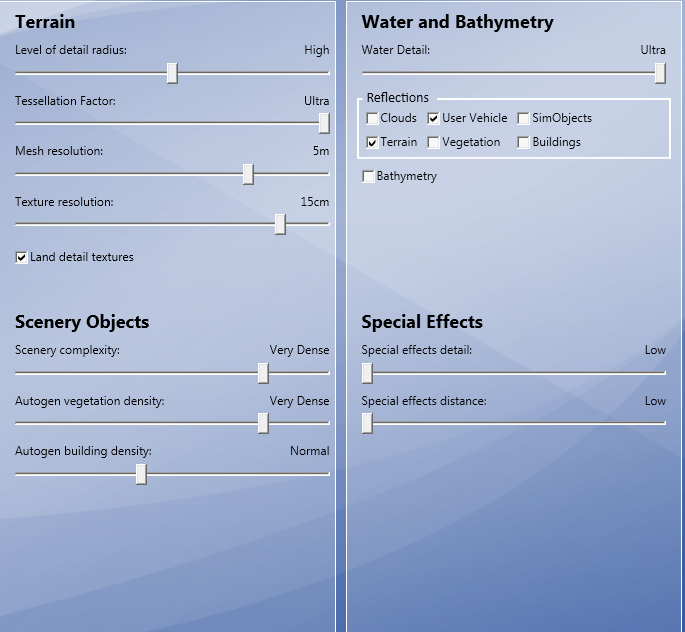Click the Autogen building density slider handle

click(x=141, y=474)
